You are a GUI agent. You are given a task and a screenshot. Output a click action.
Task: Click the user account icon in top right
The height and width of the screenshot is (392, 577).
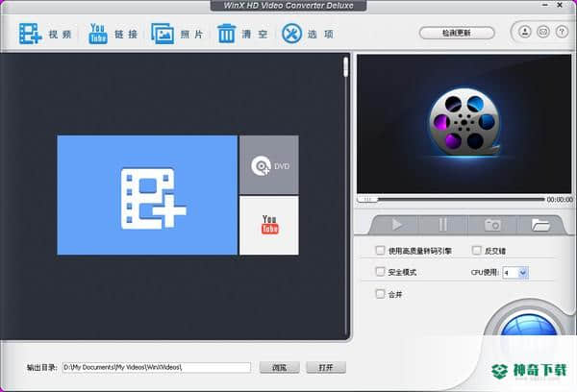[x=525, y=32]
